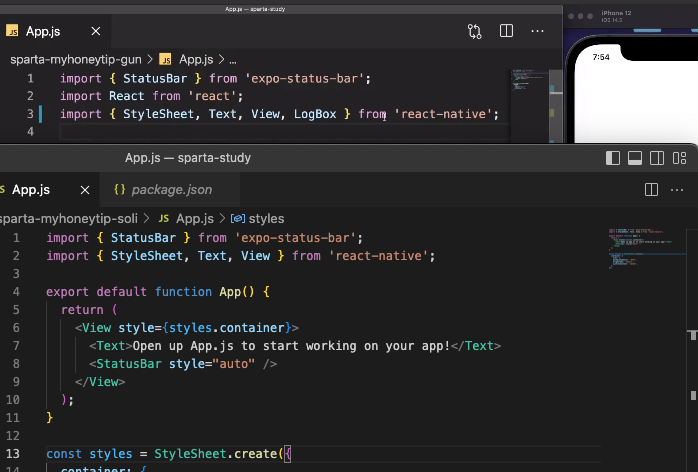The width and height of the screenshot is (698, 472).
Task: Click vertical scrollbar of bottom editor
Action: (x=693, y=349)
